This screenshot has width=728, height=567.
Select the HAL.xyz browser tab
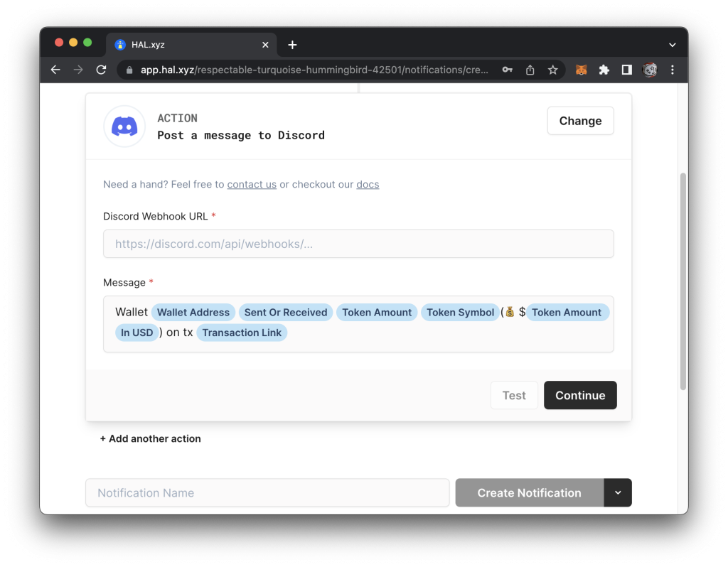(191, 45)
